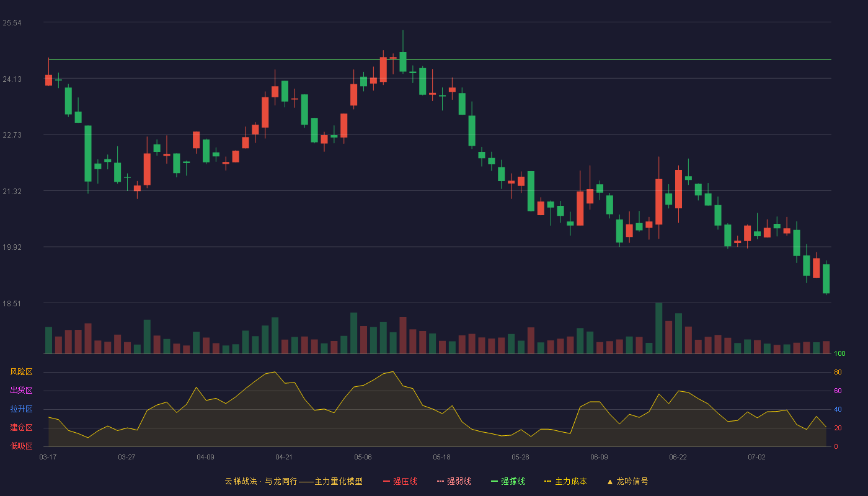Click the 低吸区 zone label

click(x=21, y=446)
